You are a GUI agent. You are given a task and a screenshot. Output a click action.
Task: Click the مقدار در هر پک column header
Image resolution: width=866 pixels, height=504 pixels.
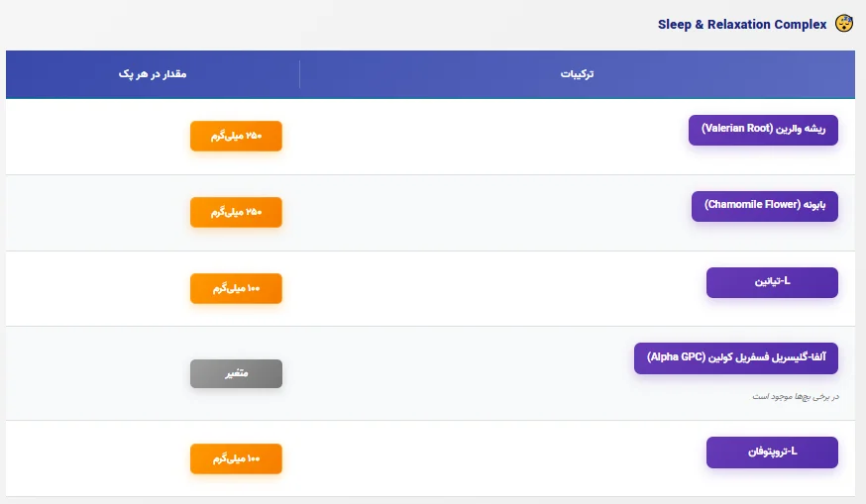tap(153, 74)
